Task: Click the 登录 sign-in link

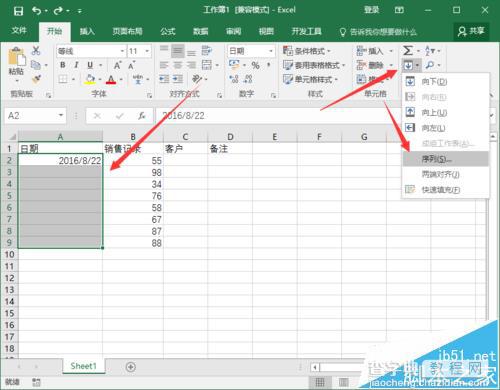Action: pyautogui.click(x=371, y=10)
